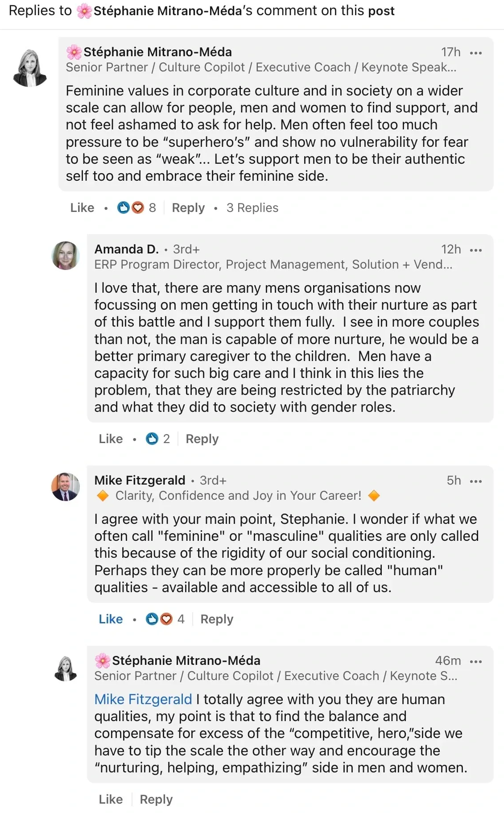Like Amanda D.'s comment
The width and height of the screenshot is (504, 813).
click(111, 439)
